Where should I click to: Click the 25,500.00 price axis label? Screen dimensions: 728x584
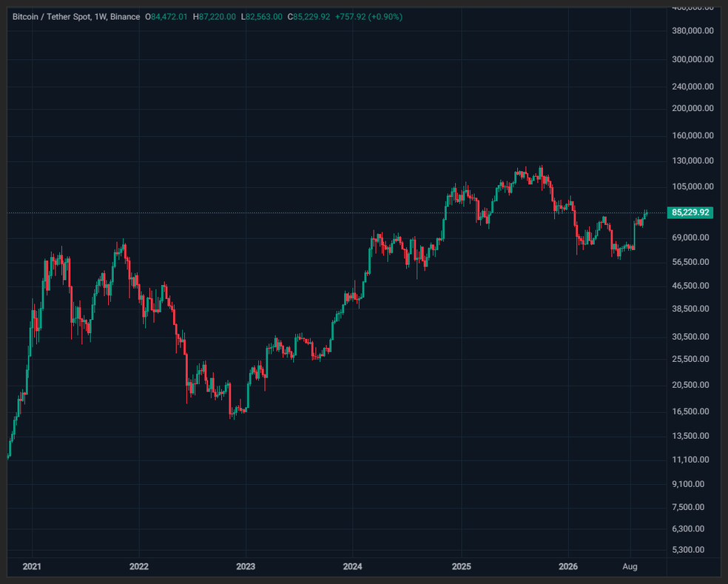point(690,359)
